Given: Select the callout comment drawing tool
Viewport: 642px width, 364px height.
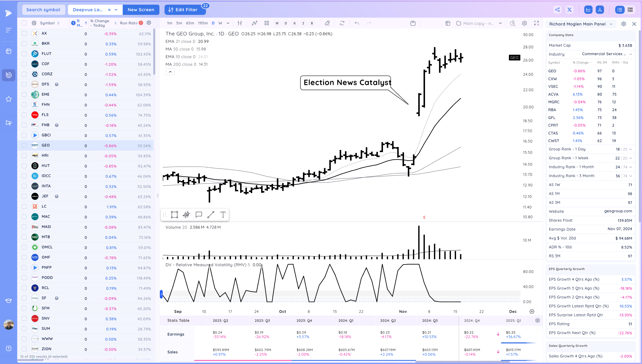Looking at the screenshot, I should tap(199, 215).
